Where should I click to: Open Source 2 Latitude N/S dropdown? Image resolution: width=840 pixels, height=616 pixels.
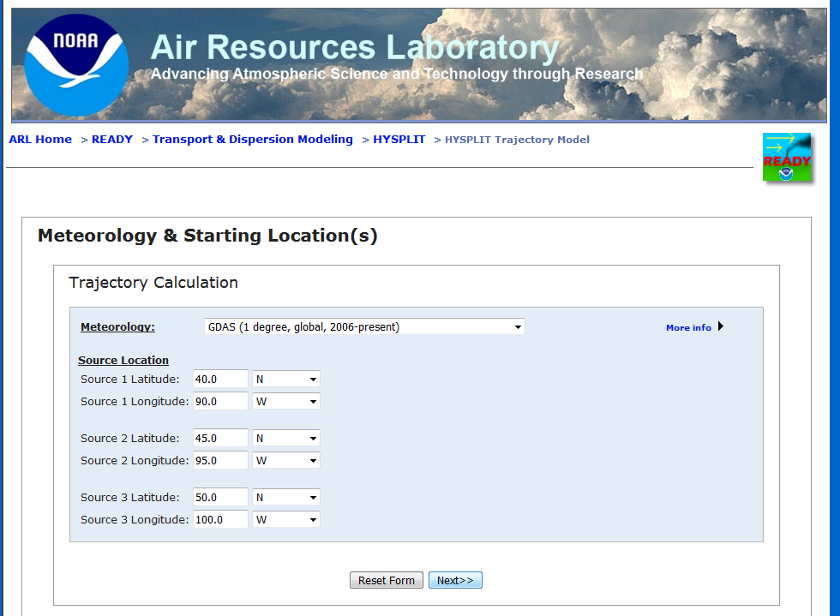[286, 438]
